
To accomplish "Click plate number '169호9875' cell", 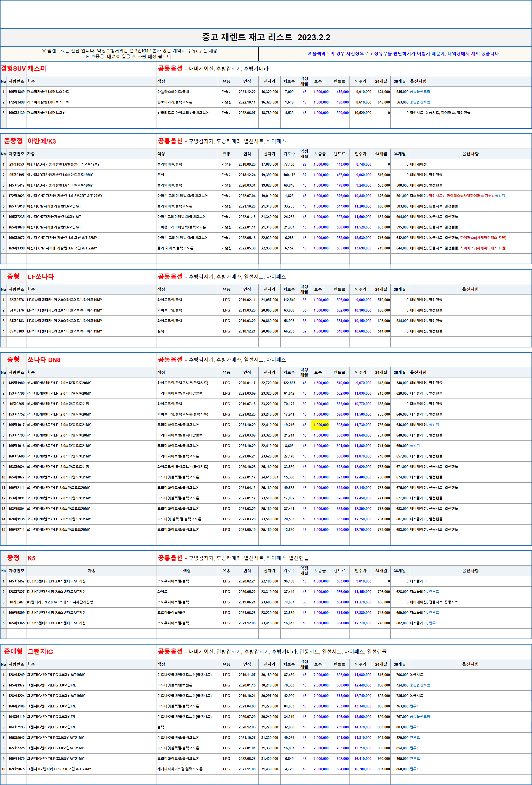I will pyautogui.click(x=16, y=769).
